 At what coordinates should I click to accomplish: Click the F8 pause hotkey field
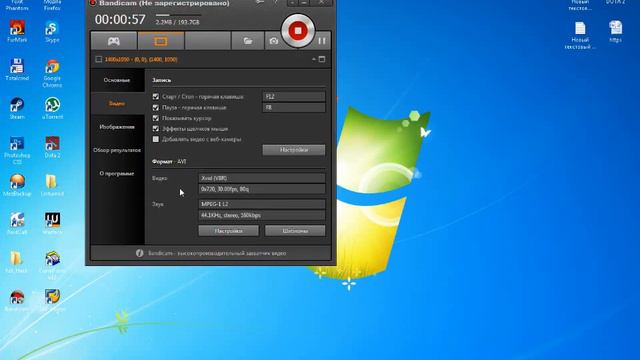point(293,107)
